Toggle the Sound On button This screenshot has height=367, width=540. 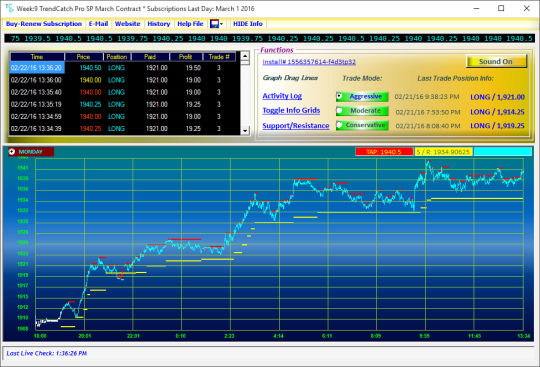(496, 61)
